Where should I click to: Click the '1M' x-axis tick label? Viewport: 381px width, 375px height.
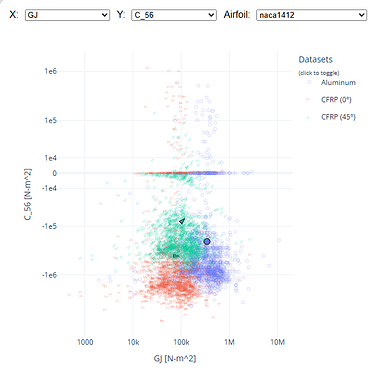click(x=229, y=342)
